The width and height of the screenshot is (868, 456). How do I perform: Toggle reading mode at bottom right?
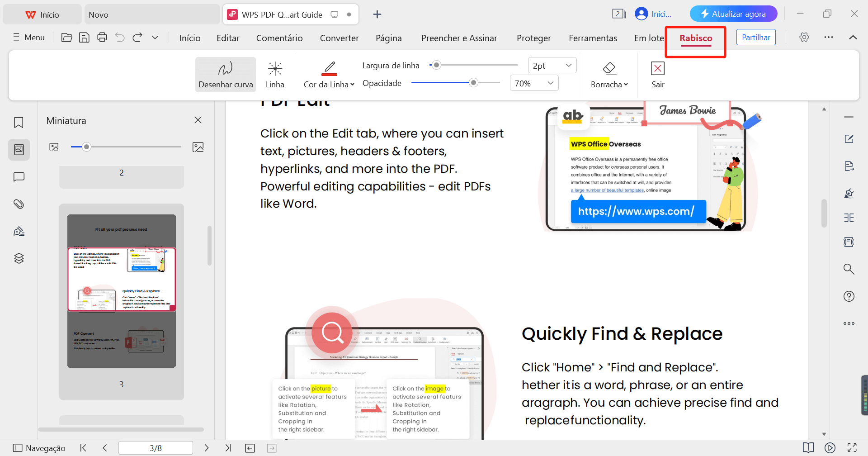coord(808,447)
